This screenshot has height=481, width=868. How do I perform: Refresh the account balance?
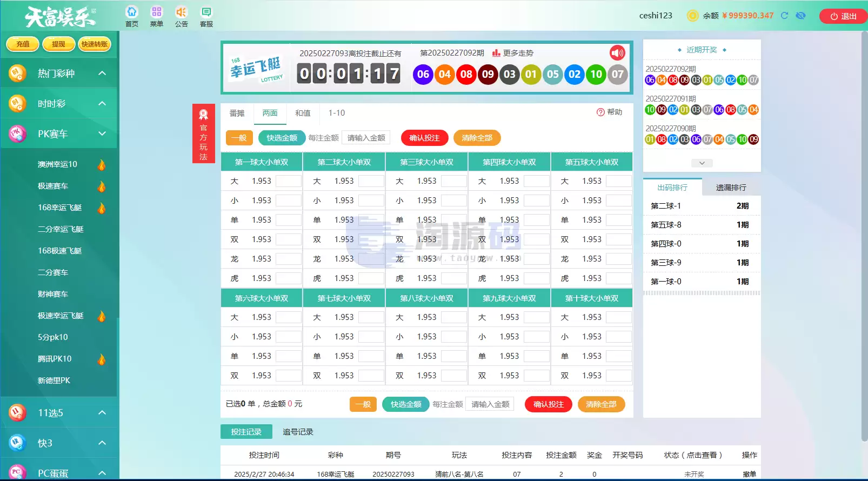pyautogui.click(x=784, y=16)
